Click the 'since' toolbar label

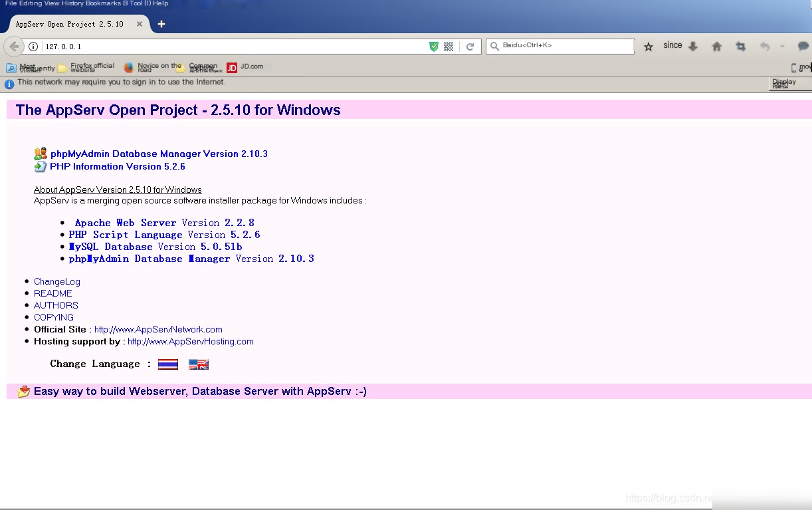click(672, 45)
